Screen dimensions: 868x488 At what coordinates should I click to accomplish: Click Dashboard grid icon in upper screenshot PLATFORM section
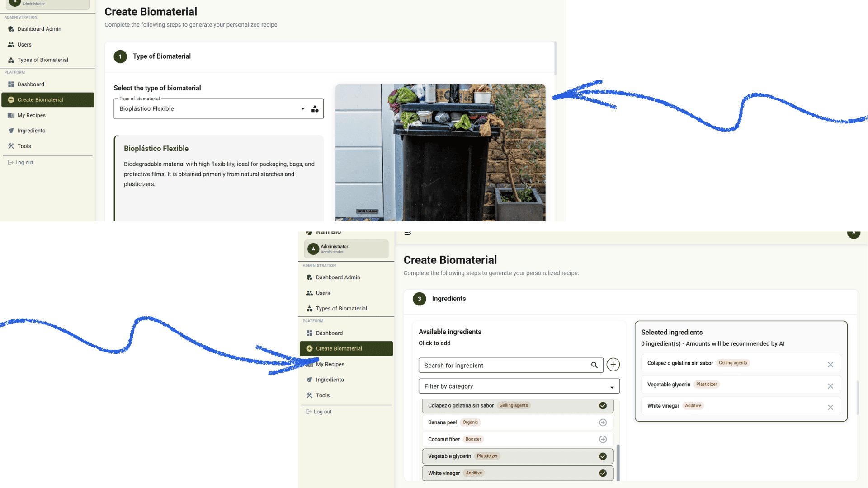tap(11, 84)
